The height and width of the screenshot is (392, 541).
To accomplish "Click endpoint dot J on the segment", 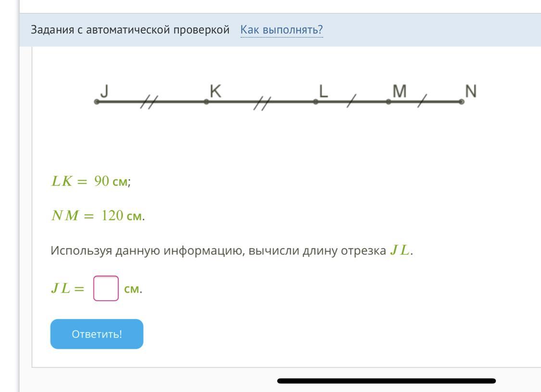I will pos(97,102).
